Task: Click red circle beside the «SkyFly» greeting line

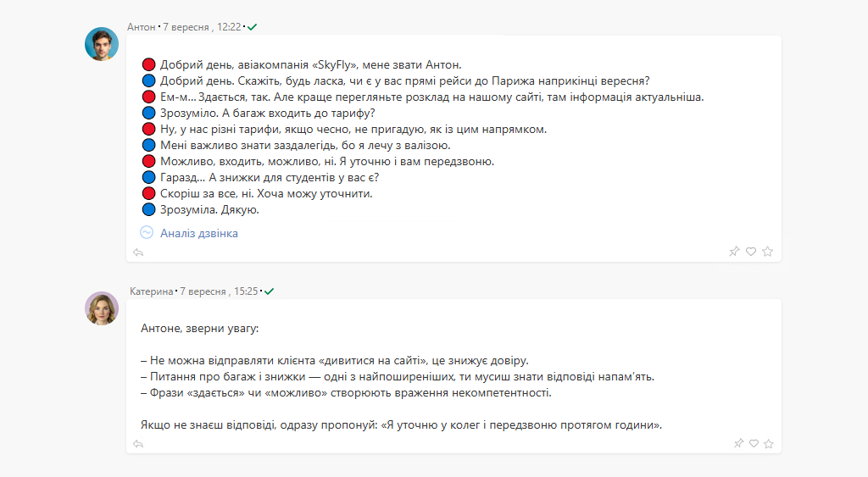Action: [148, 64]
